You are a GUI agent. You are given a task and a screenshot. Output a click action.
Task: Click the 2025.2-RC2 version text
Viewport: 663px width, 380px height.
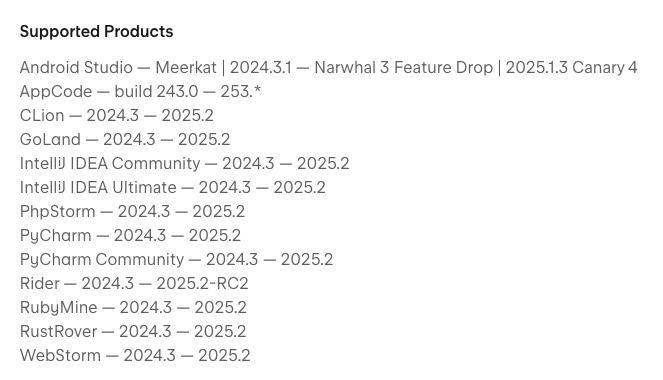[x=202, y=283]
